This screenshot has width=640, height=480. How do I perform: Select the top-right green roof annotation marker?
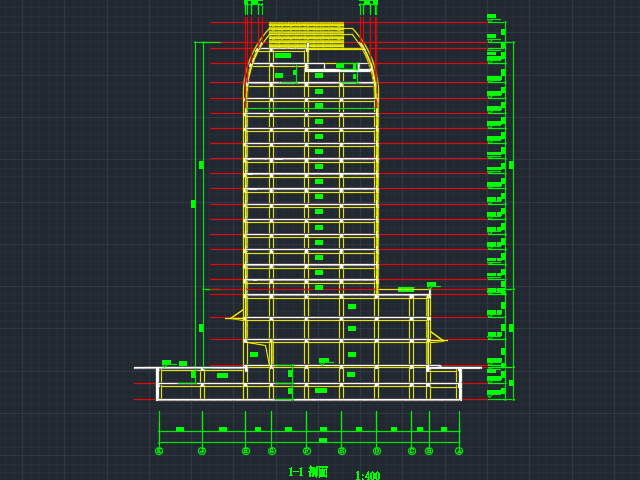[368, 3]
